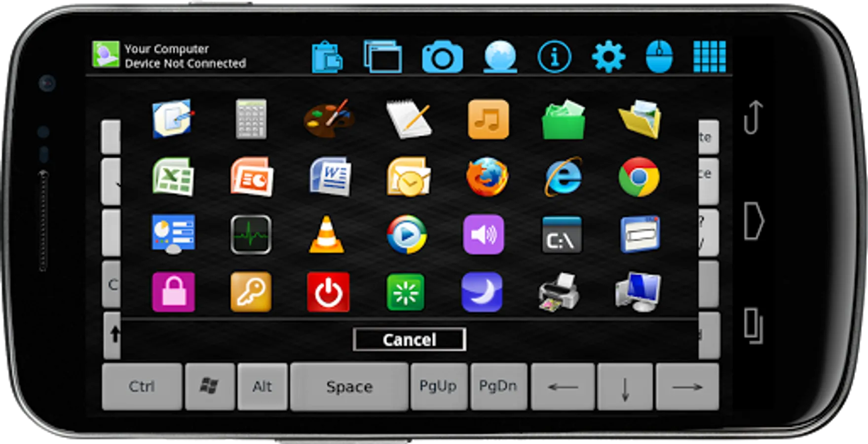The height and width of the screenshot is (444, 868).
Task: Open the green folder icon
Action: click(564, 119)
